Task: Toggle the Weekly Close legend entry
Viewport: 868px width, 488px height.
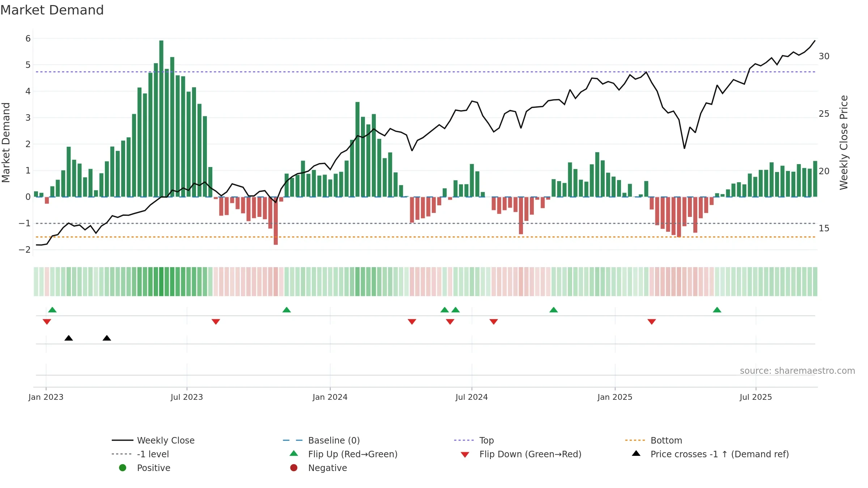Action: click(x=153, y=440)
